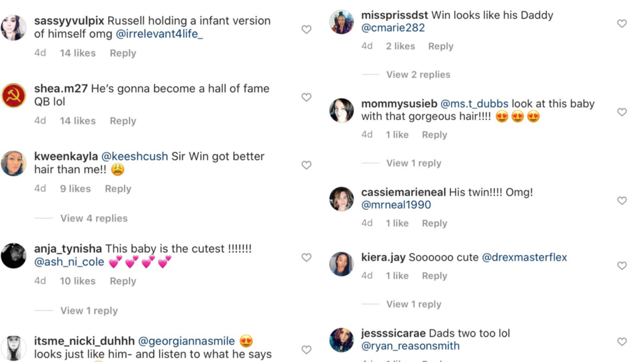This screenshot has width=644, height=362.
Task: Open the @drexmasterflex mention
Action: (x=525, y=257)
